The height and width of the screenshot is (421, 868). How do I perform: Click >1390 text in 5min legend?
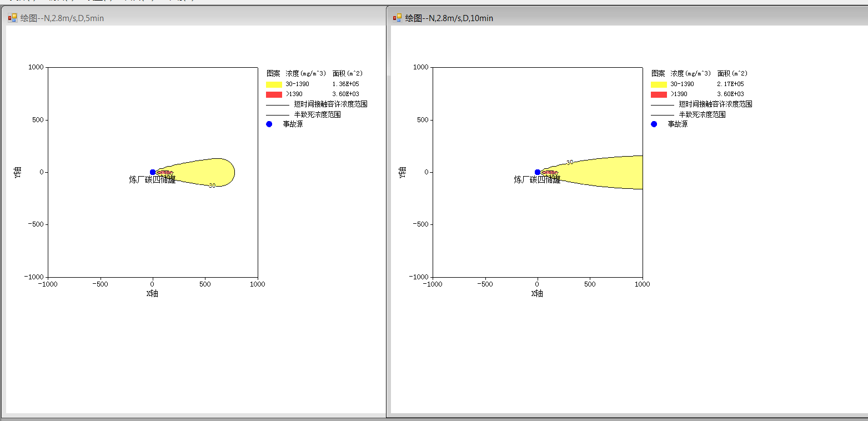tap(294, 94)
